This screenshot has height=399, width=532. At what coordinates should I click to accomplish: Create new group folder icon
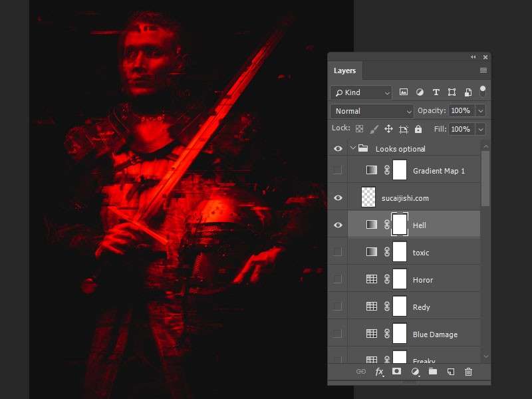coord(433,372)
